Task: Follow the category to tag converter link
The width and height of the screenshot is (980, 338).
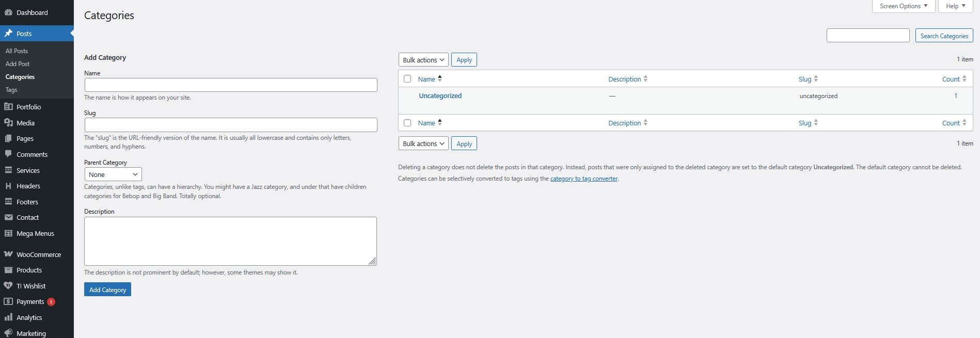Action: click(x=583, y=179)
